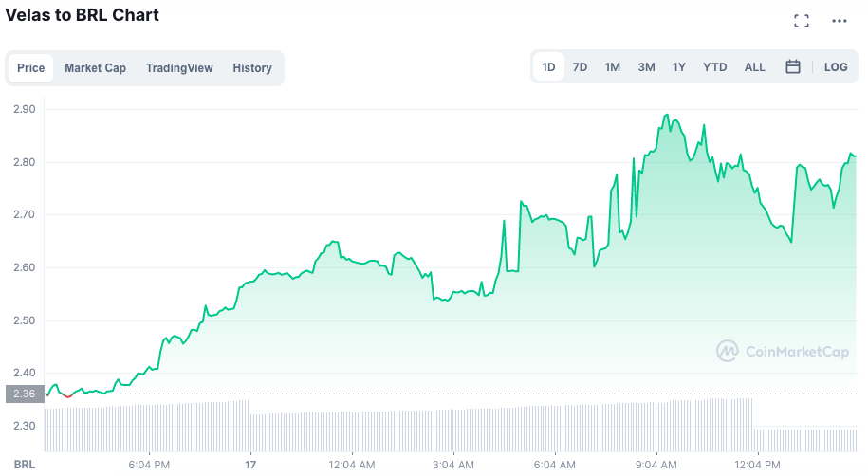Toggle LOG scale on chart

coord(836,67)
